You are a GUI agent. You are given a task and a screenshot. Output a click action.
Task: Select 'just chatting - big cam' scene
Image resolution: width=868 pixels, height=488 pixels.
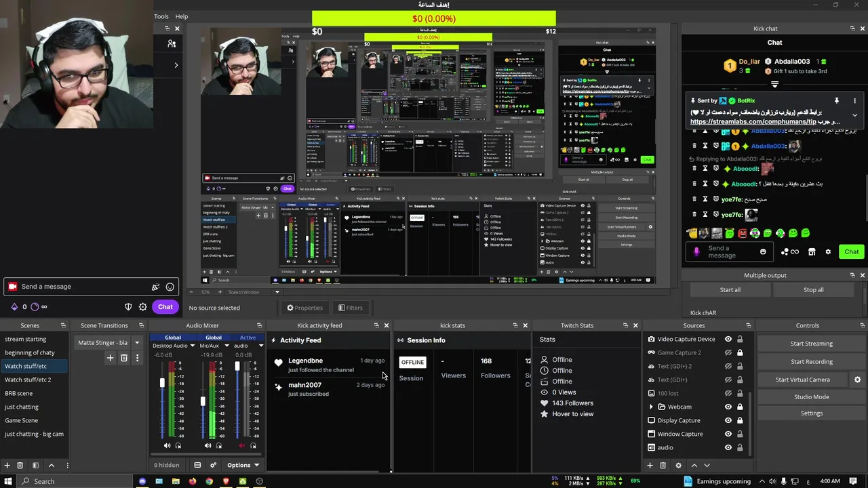(34, 434)
